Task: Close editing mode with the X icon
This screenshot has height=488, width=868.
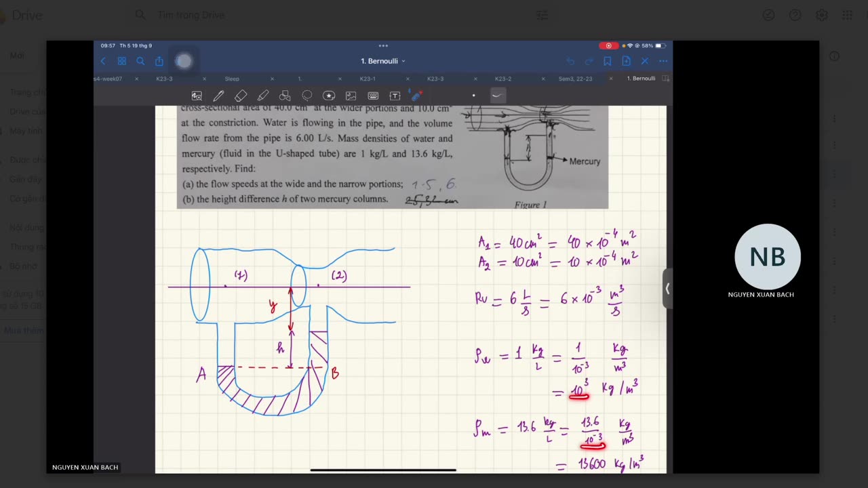Action: tap(645, 61)
